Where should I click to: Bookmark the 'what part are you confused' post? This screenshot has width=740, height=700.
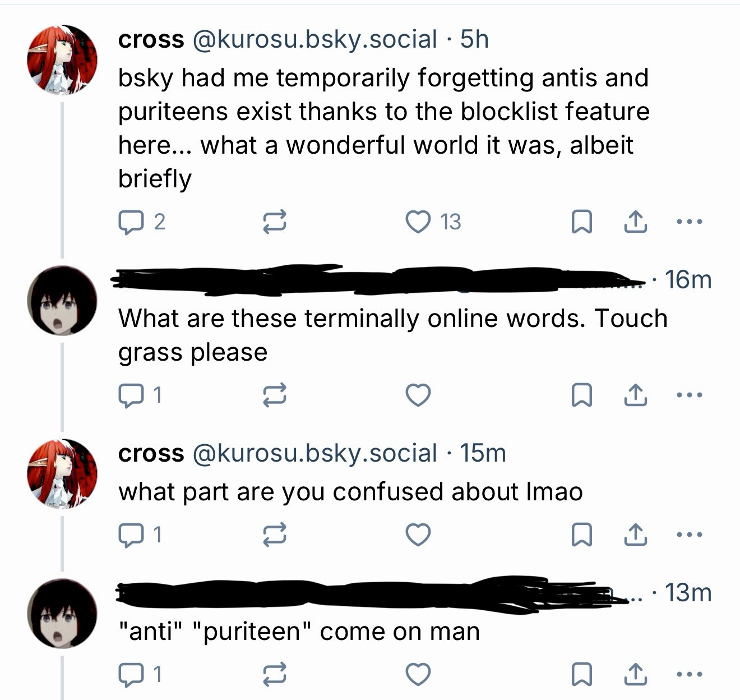(581, 535)
